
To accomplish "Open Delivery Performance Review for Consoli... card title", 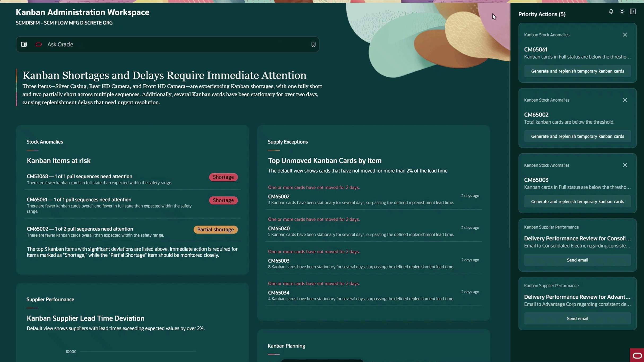I will pyautogui.click(x=577, y=238).
